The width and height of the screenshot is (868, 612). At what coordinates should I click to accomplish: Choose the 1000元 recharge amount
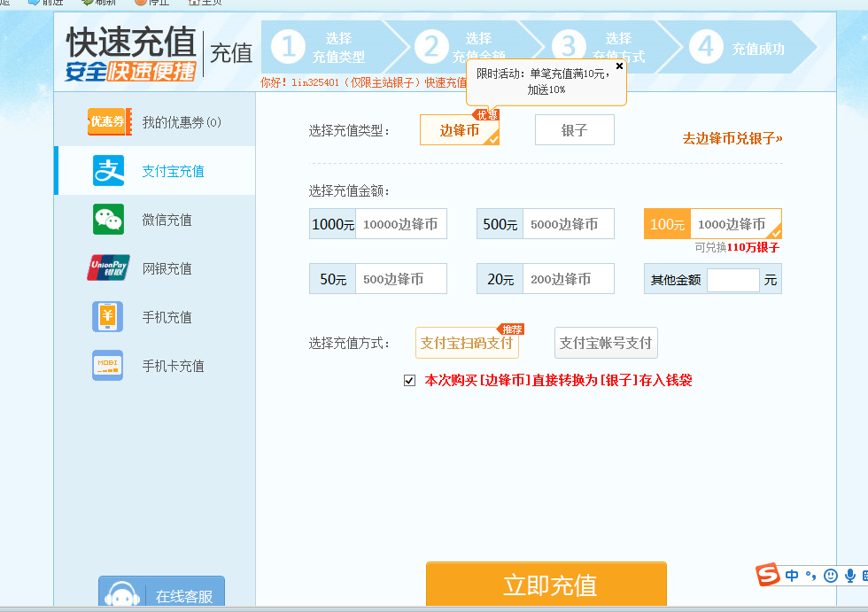[378, 224]
